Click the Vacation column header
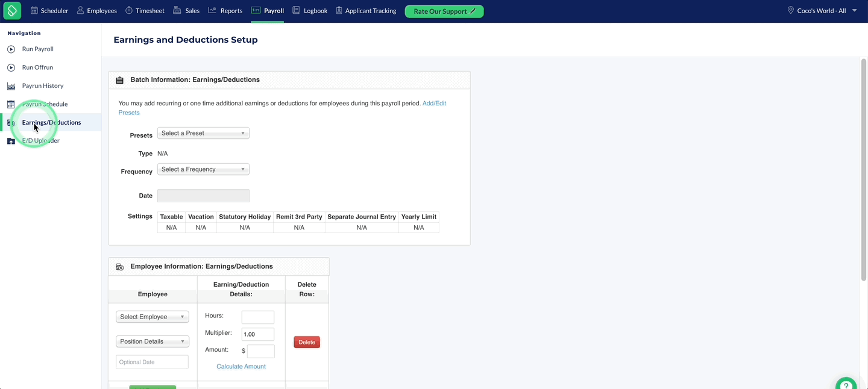868x389 pixels. 201,217
